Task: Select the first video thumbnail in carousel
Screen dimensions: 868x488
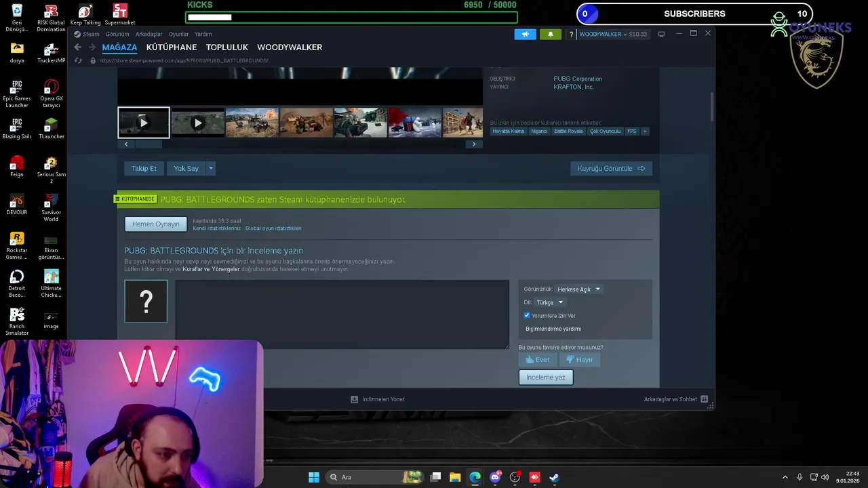Action: tap(144, 123)
